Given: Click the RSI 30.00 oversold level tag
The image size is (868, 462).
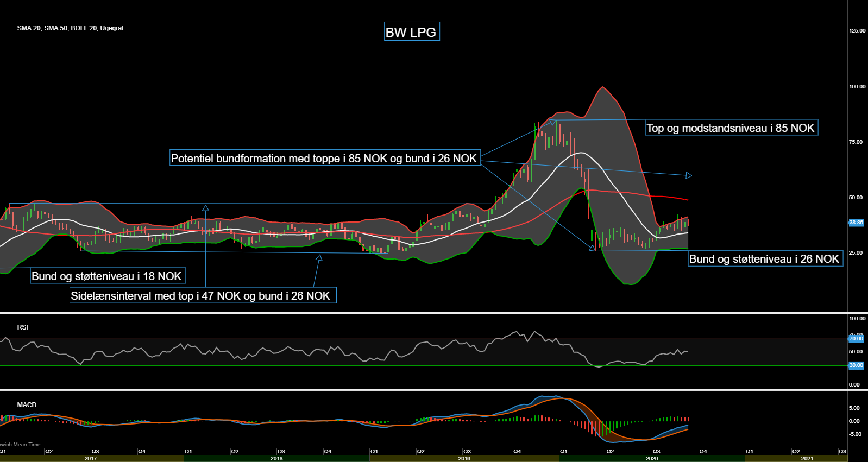Looking at the screenshot, I should pos(856,365).
